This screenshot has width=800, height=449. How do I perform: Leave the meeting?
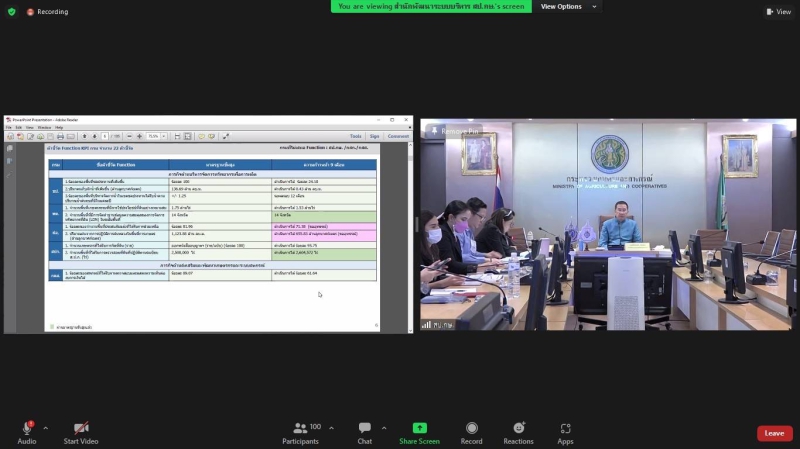coord(774,433)
